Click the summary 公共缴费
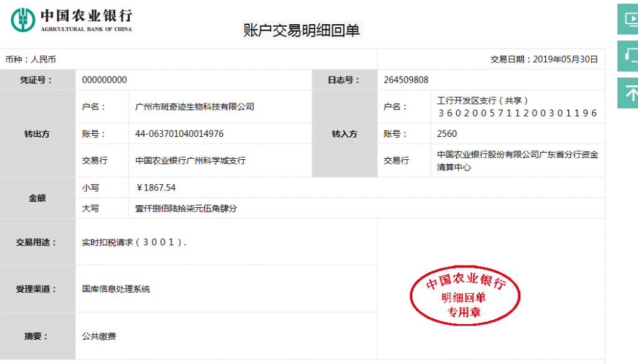 click(x=99, y=337)
